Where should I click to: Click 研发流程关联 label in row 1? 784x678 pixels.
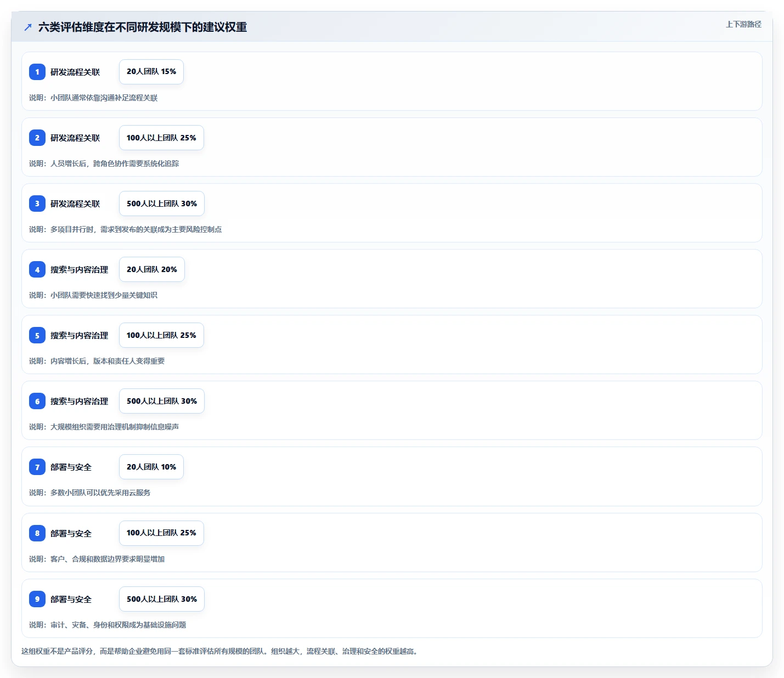pyautogui.click(x=75, y=72)
